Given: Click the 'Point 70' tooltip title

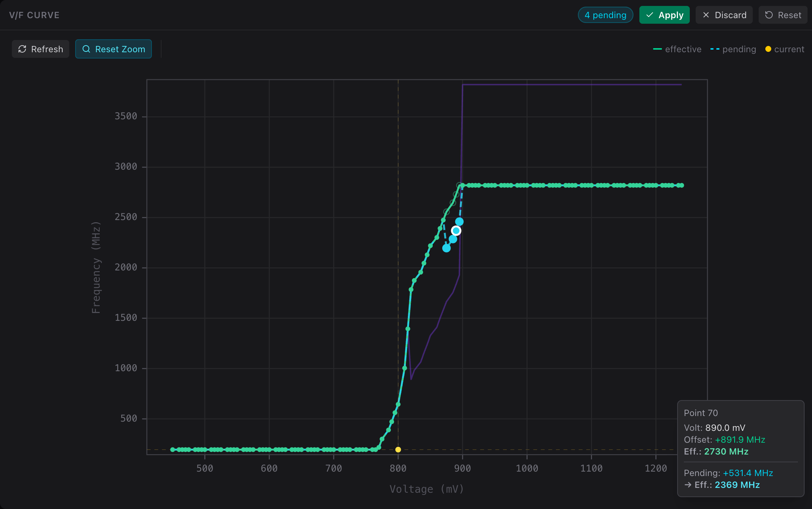Looking at the screenshot, I should pyautogui.click(x=701, y=413).
